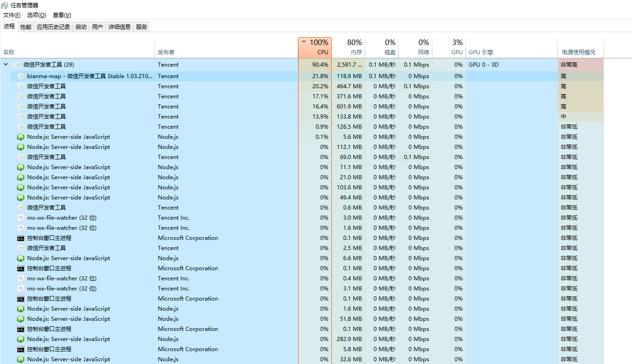
Task: Click the Node.js icon in the 21.0 MB row
Action: click(20, 177)
